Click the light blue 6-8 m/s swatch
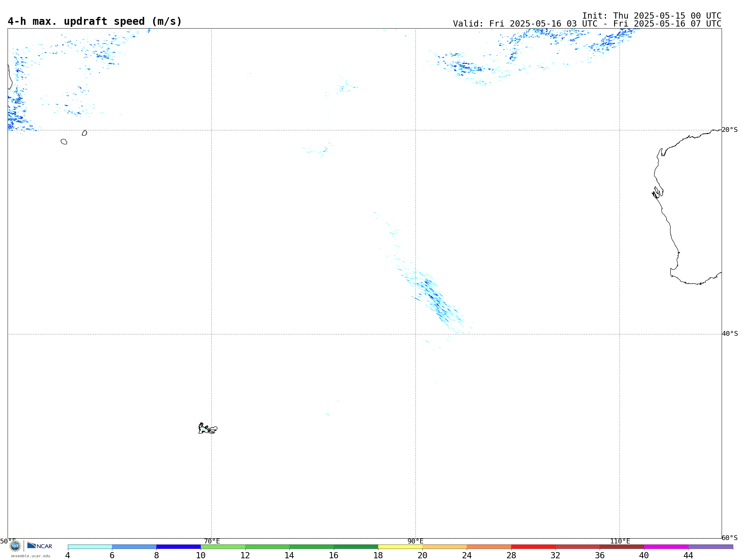744x560 pixels. point(134,547)
